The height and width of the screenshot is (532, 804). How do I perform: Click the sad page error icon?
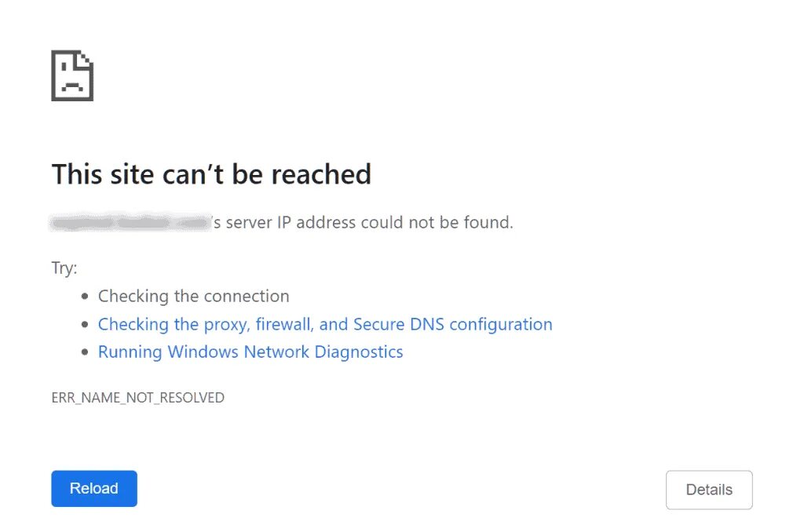click(72, 75)
